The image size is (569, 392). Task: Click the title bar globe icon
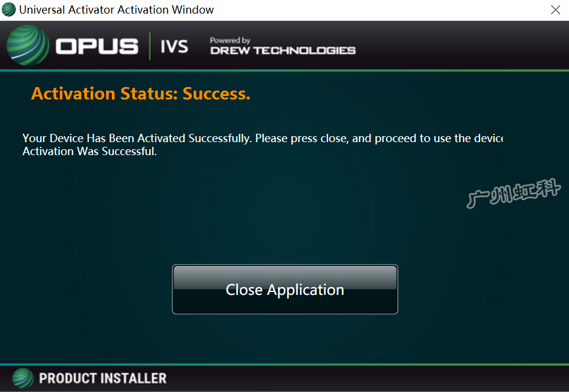(x=9, y=10)
